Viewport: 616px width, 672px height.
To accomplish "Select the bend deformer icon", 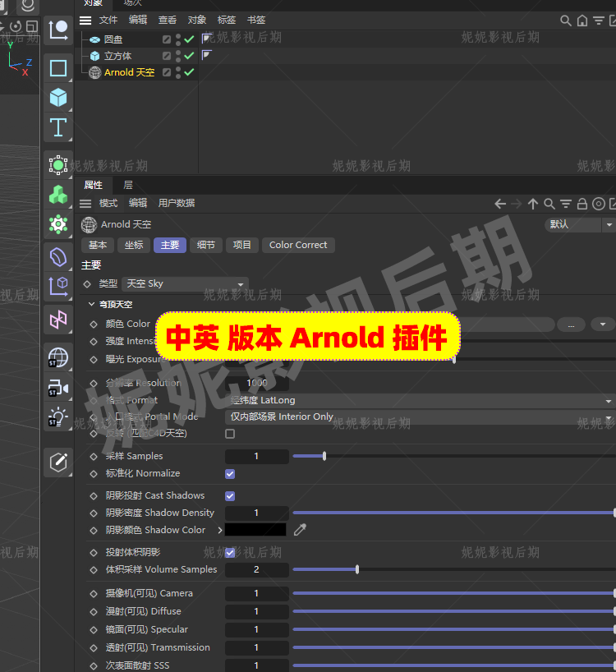I will 58,257.
